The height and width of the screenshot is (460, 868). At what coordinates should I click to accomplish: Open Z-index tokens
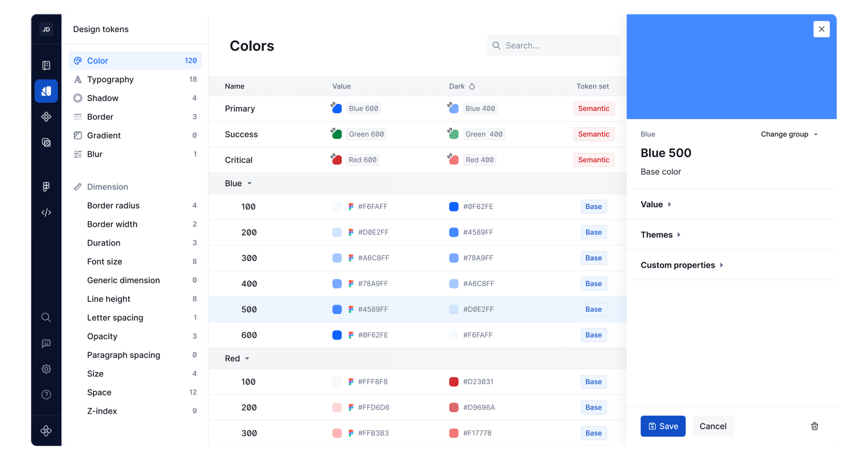click(x=135, y=411)
